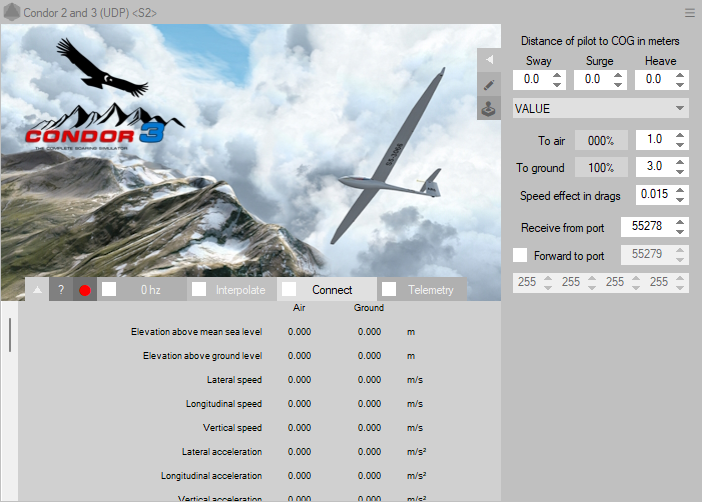702x502 pixels.
Task: Click the vertical scrollbar handle left of data table
Action: (9, 335)
